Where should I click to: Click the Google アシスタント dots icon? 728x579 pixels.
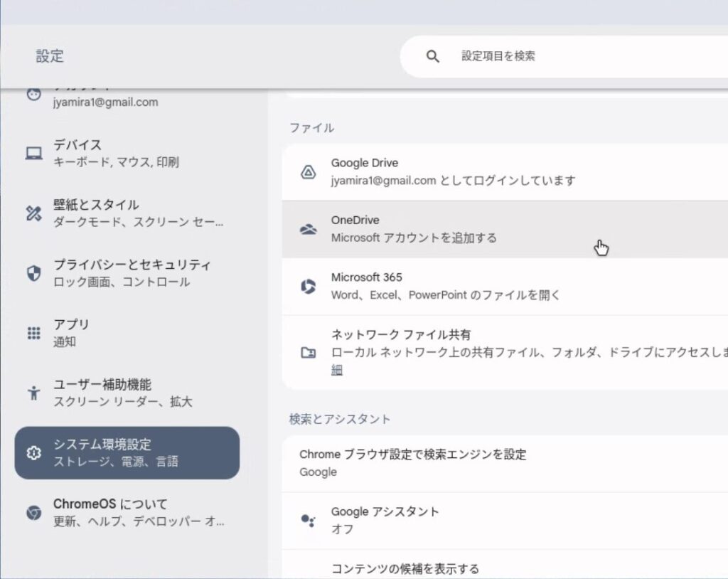click(x=309, y=520)
